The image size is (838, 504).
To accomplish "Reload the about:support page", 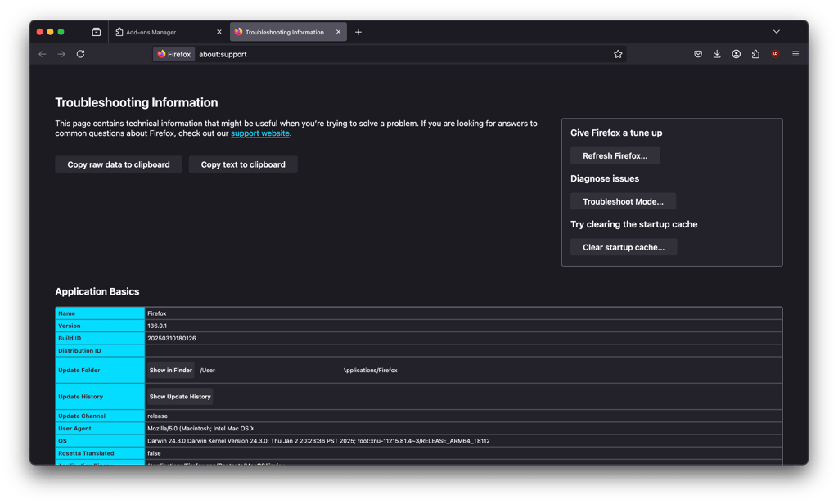I will [x=81, y=54].
